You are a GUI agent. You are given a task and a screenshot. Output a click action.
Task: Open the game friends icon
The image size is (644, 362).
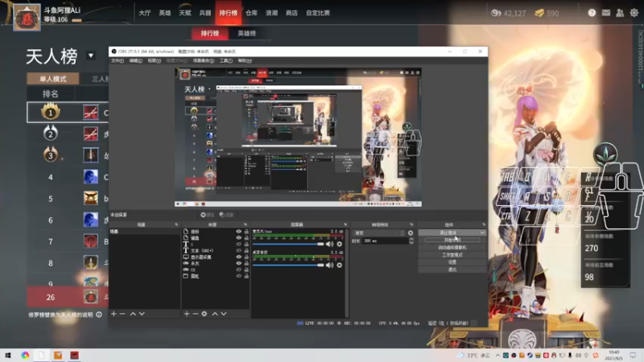pos(620,13)
